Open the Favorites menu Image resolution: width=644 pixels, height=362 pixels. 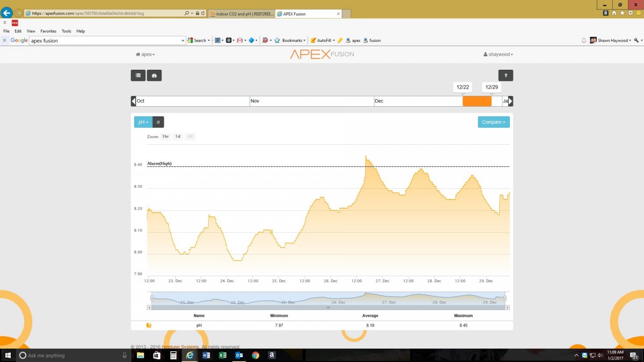click(x=48, y=31)
